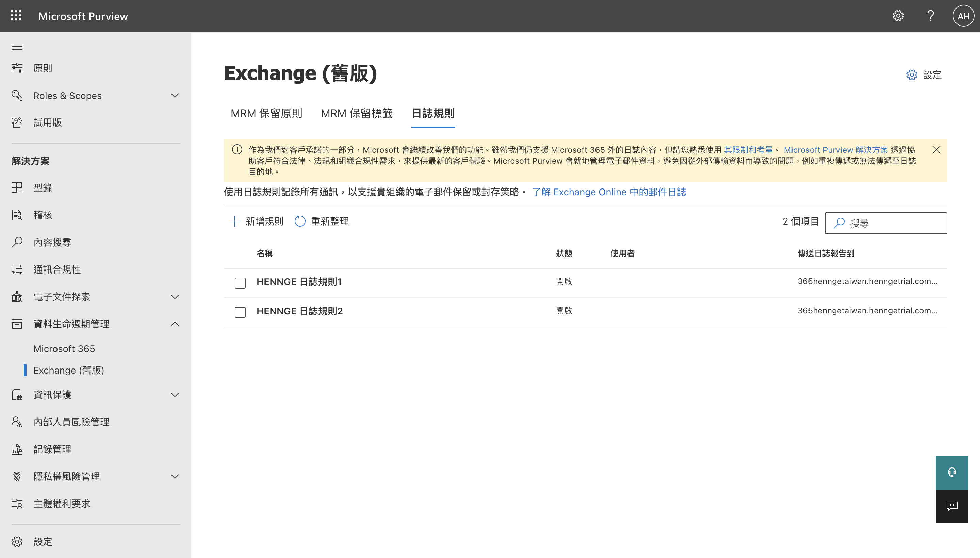Open the app launcher waffle icon
The image size is (980, 558).
point(16,16)
